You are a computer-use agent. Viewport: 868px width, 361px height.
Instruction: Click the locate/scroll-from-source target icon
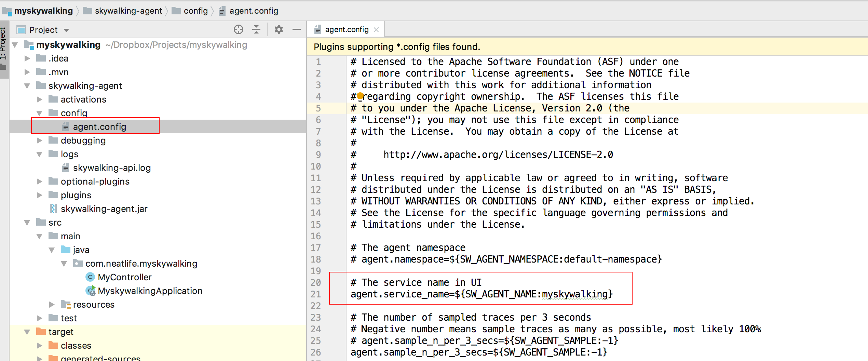click(239, 30)
